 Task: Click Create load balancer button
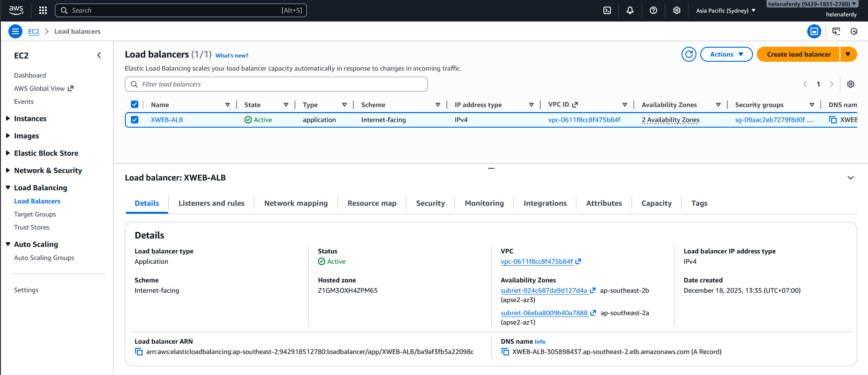[798, 54]
